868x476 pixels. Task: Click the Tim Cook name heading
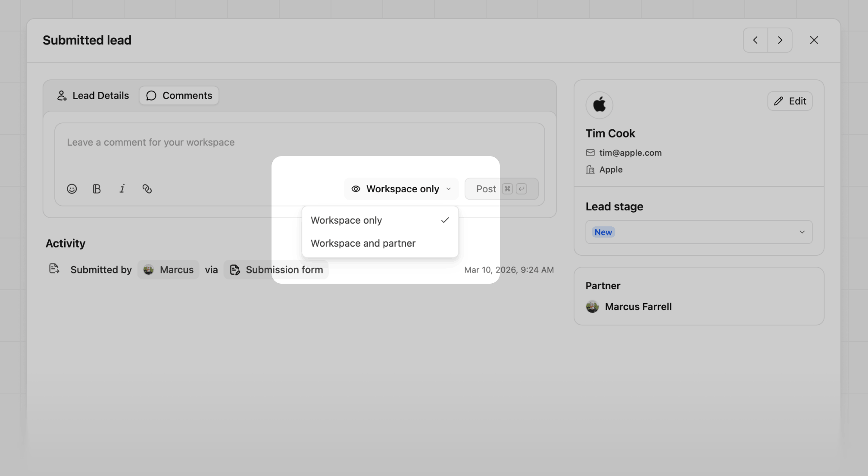(610, 133)
